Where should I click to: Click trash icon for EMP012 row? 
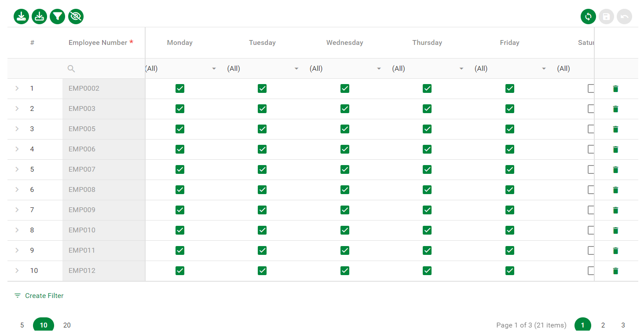[615, 271]
